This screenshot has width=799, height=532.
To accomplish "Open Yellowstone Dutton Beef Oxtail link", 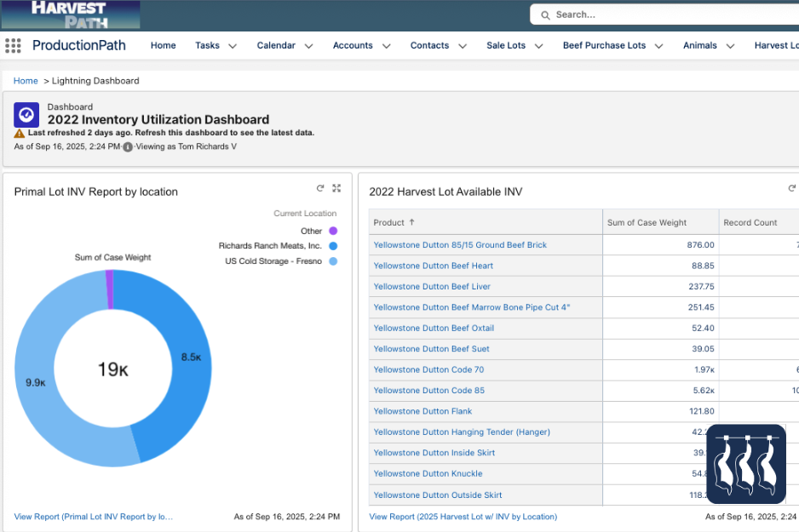I will click(434, 329).
